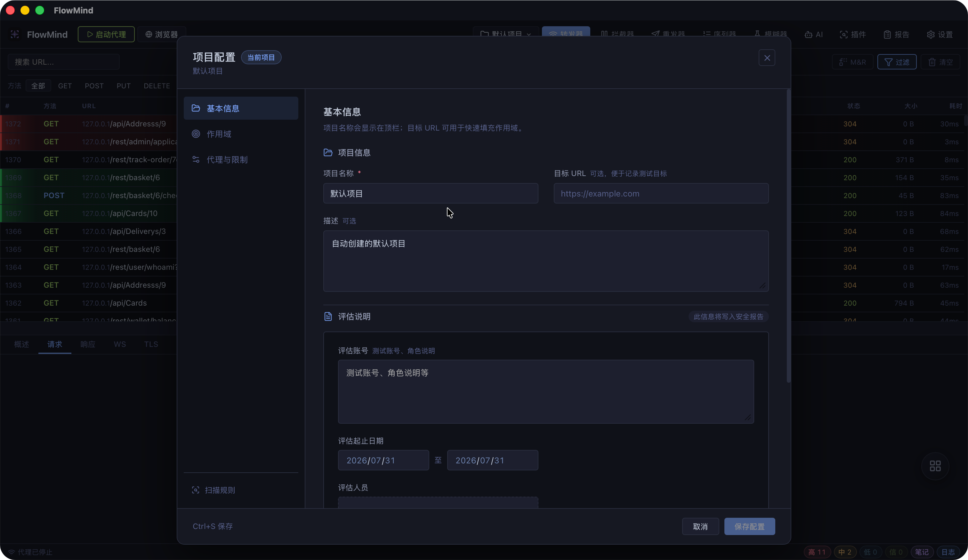
Task: Open the 评估起止日期 end date picker
Action: [x=492, y=460]
